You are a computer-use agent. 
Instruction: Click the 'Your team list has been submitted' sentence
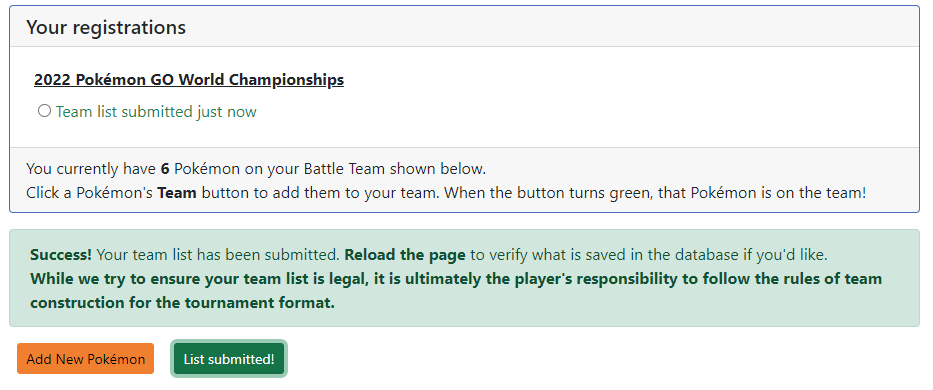point(219,255)
